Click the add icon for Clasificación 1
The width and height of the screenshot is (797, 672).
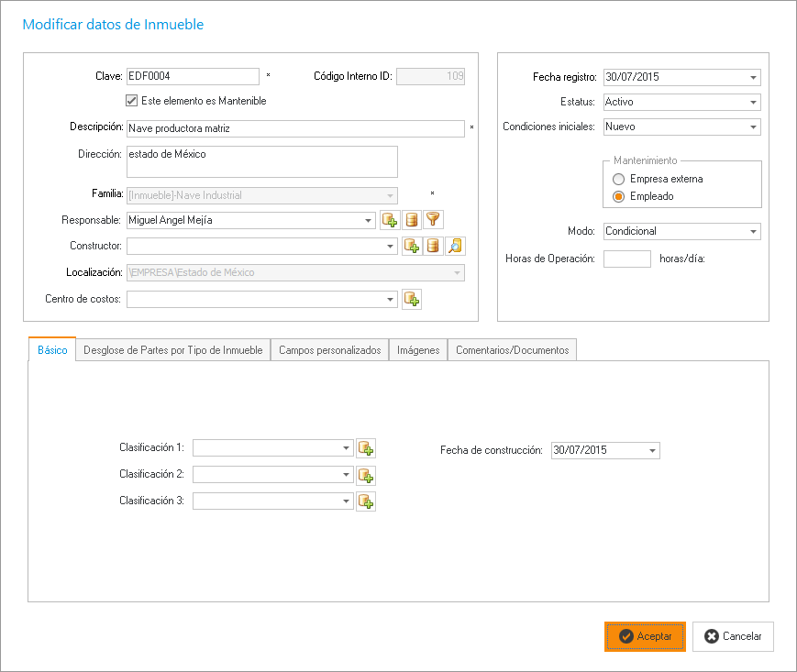pyautogui.click(x=366, y=448)
